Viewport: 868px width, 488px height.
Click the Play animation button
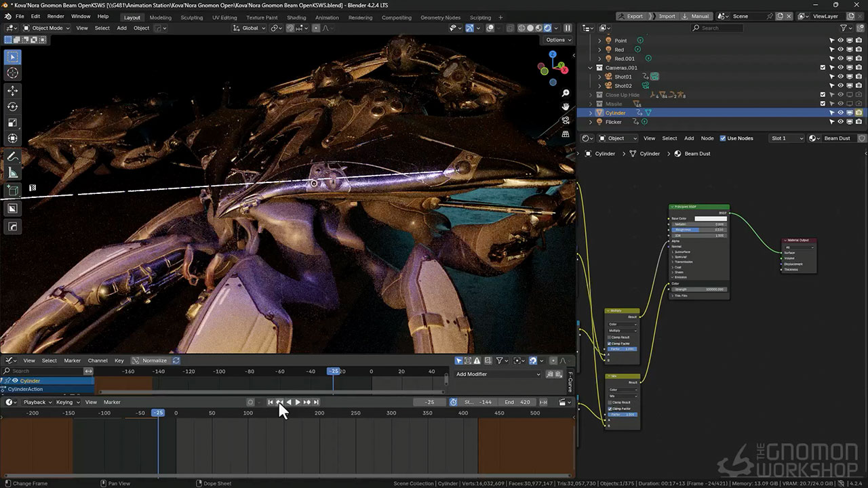pyautogui.click(x=298, y=402)
